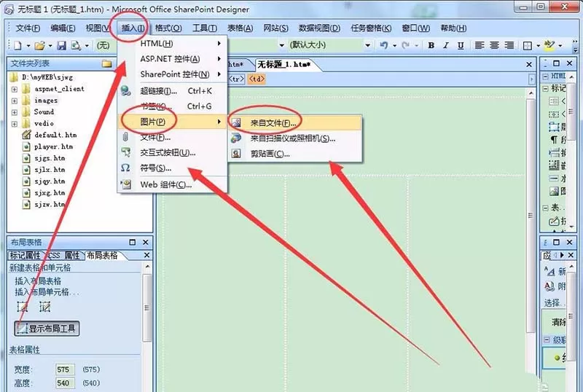The image size is (583, 392).
Task: Click the new folder icon in folder list
Action: 106,63
